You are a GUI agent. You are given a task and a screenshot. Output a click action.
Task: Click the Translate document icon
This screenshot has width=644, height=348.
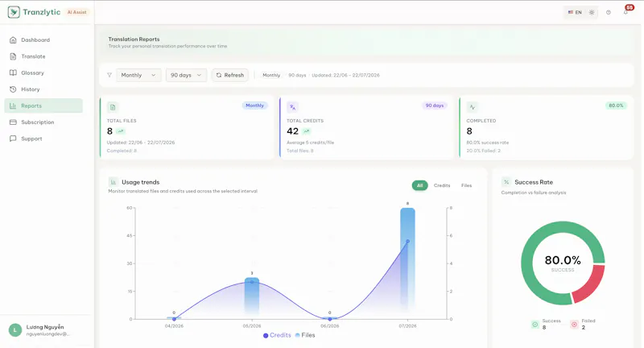click(13, 56)
